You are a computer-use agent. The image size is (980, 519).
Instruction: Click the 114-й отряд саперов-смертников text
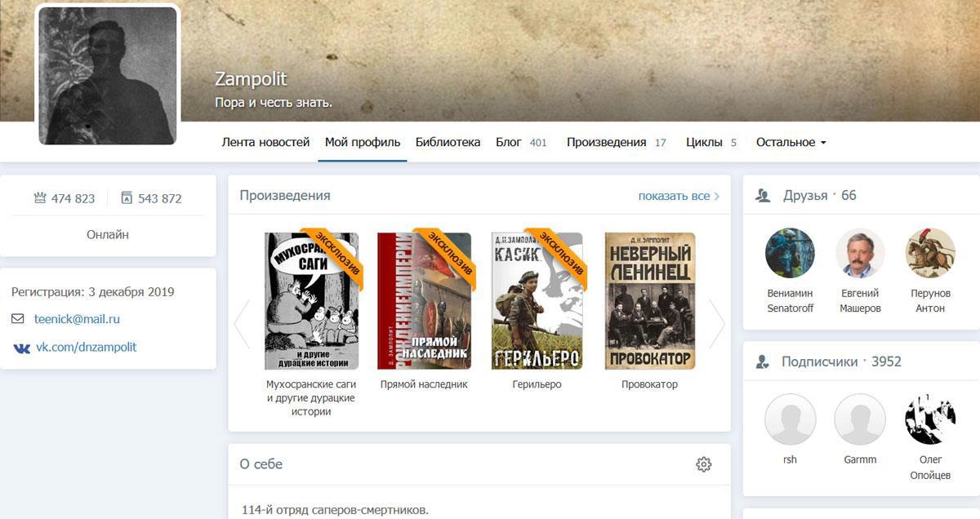pyautogui.click(x=335, y=510)
